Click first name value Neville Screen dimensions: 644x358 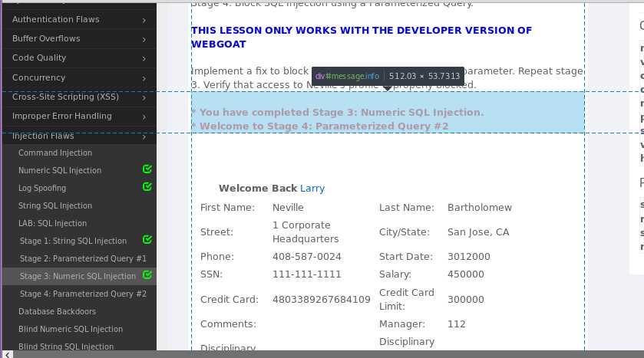coord(288,208)
